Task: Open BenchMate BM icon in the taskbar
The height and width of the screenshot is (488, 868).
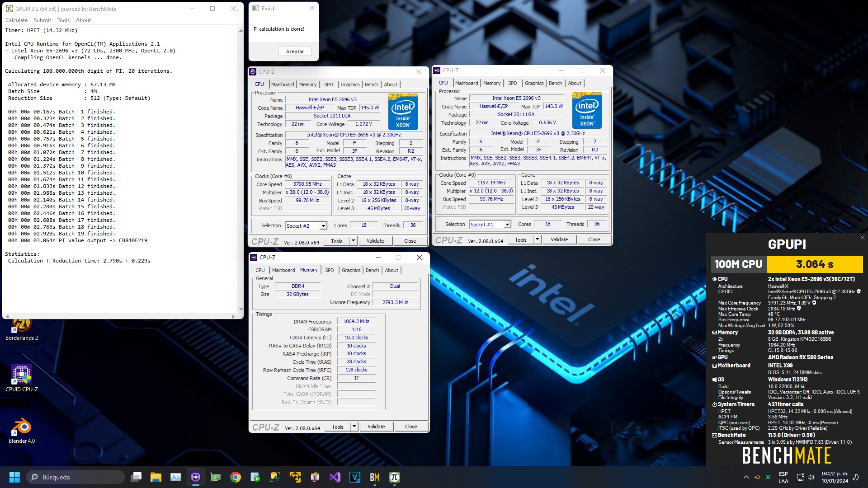Action: point(375,477)
